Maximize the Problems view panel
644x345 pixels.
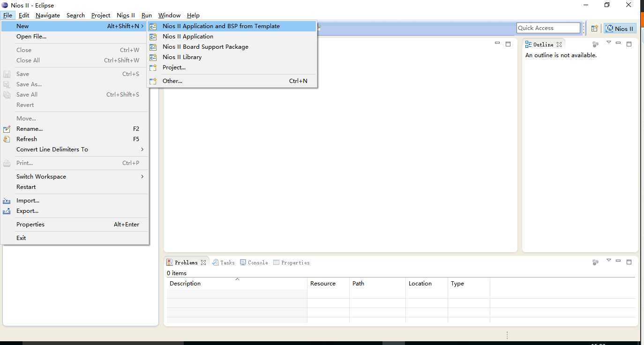(629, 262)
